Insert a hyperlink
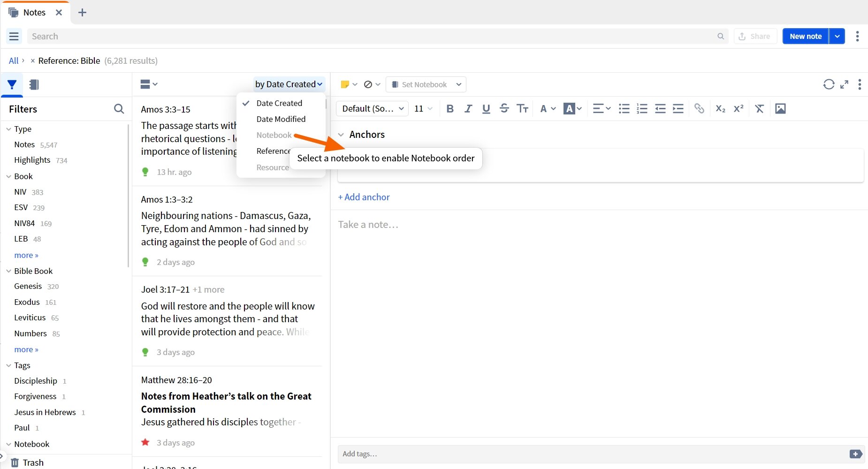The width and height of the screenshot is (868, 469). (x=699, y=109)
